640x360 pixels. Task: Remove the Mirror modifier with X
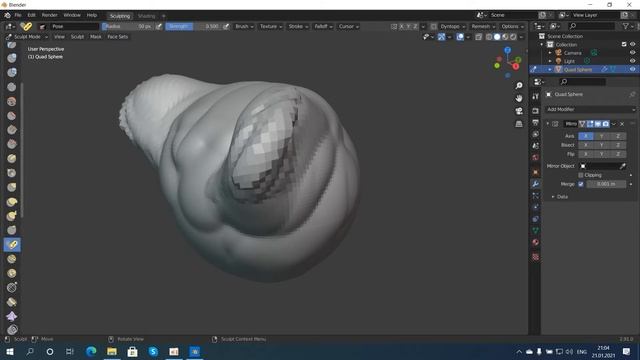coord(622,124)
